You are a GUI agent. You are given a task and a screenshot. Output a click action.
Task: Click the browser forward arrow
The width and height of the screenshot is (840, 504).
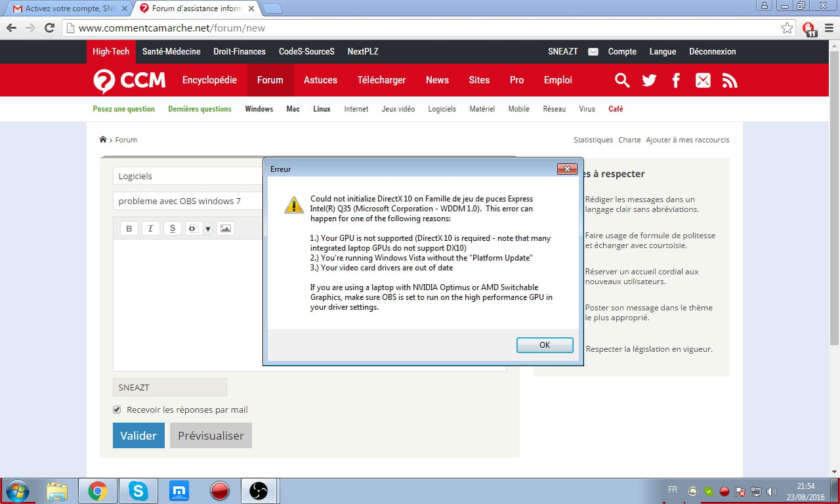pos(30,28)
